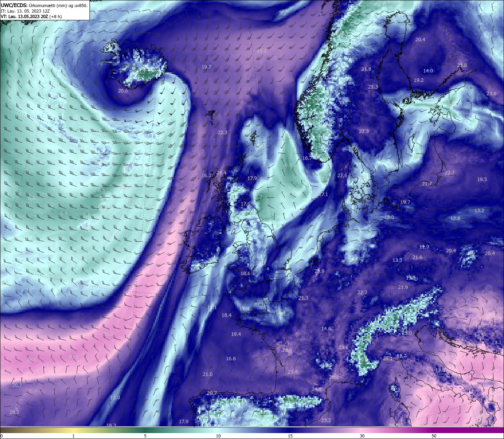Click the 18.4 value southwest of England
This screenshot has width=504, height=439.
[x=226, y=315]
